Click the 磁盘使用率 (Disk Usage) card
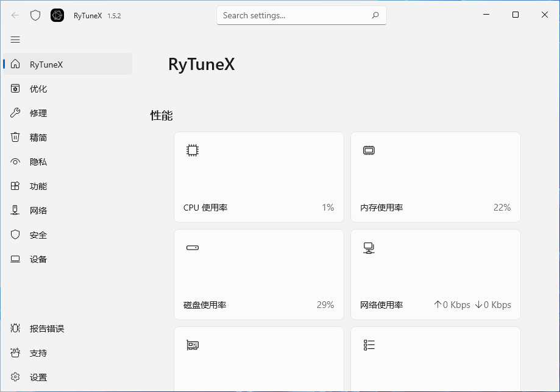Screen dimensions: 560x392 [258, 274]
